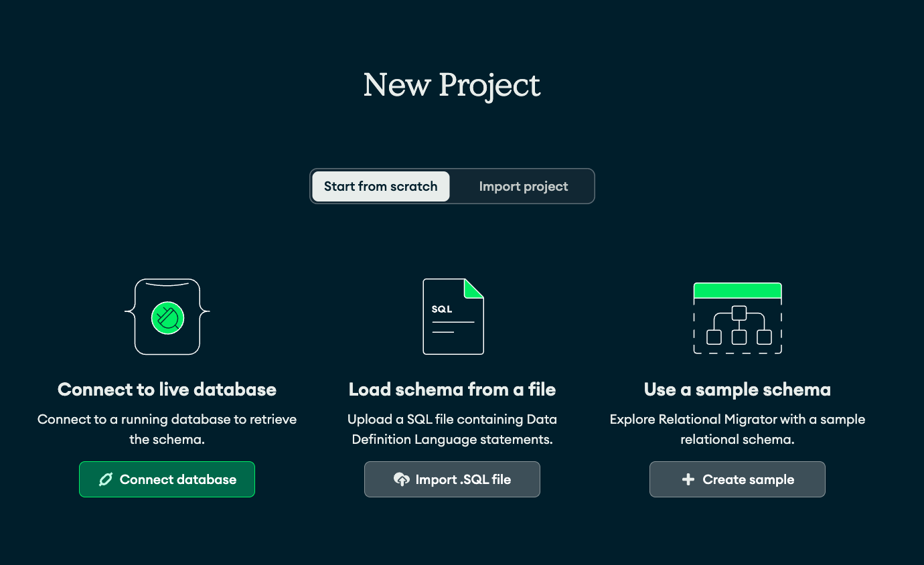This screenshot has height=565, width=924.
Task: Click the running database description text
Action: tap(167, 429)
